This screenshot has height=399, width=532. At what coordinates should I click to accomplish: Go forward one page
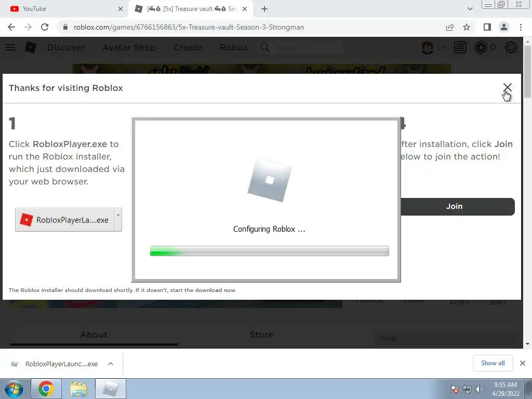coord(28,27)
